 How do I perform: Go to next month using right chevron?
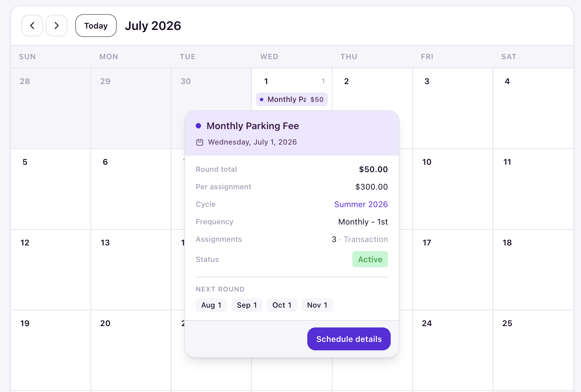pos(56,26)
